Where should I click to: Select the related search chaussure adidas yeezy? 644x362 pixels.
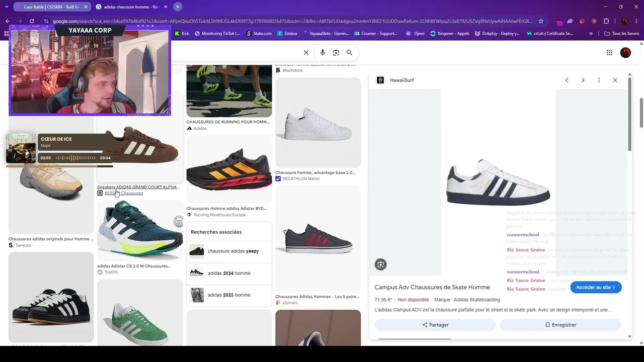pos(229,251)
